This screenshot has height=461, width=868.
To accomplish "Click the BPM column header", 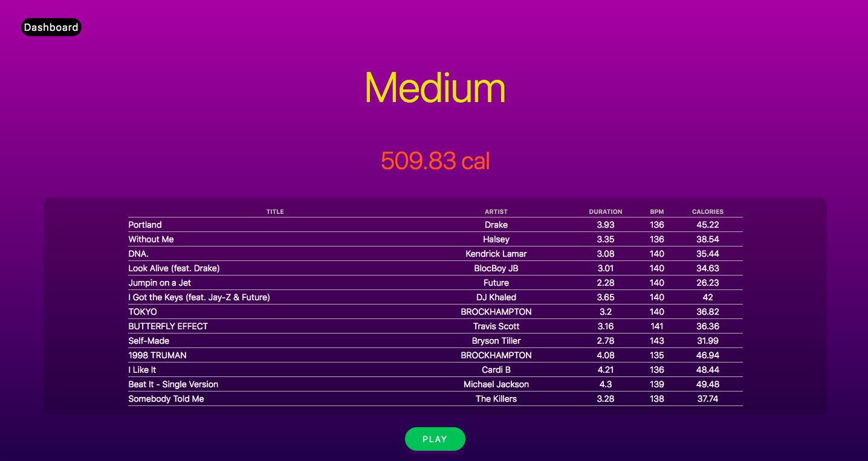I will 657,212.
